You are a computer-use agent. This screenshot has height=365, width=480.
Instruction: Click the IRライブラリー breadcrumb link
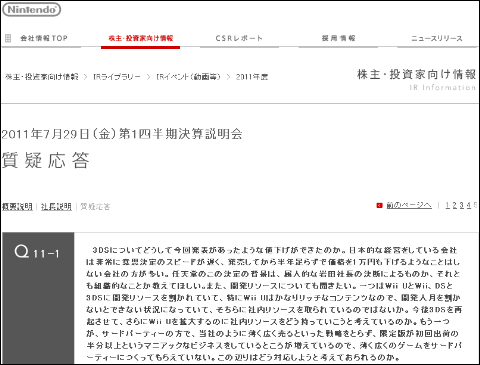point(117,77)
